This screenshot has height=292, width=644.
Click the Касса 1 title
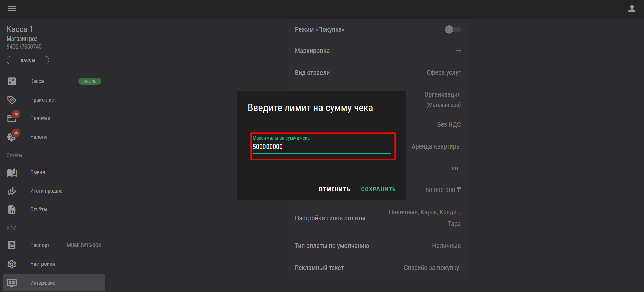click(20, 29)
